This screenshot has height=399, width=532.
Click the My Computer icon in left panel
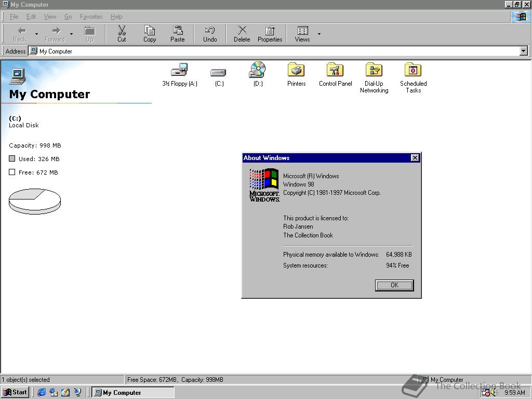pyautogui.click(x=18, y=76)
